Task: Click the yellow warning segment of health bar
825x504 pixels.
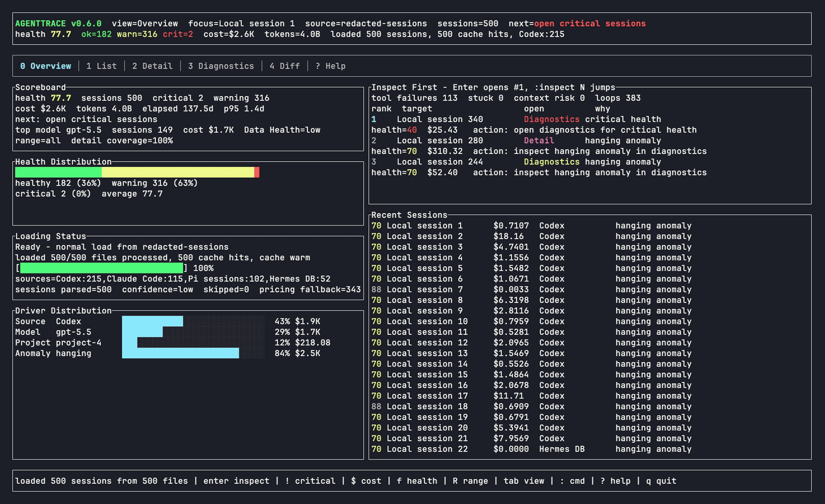Action: click(x=178, y=172)
